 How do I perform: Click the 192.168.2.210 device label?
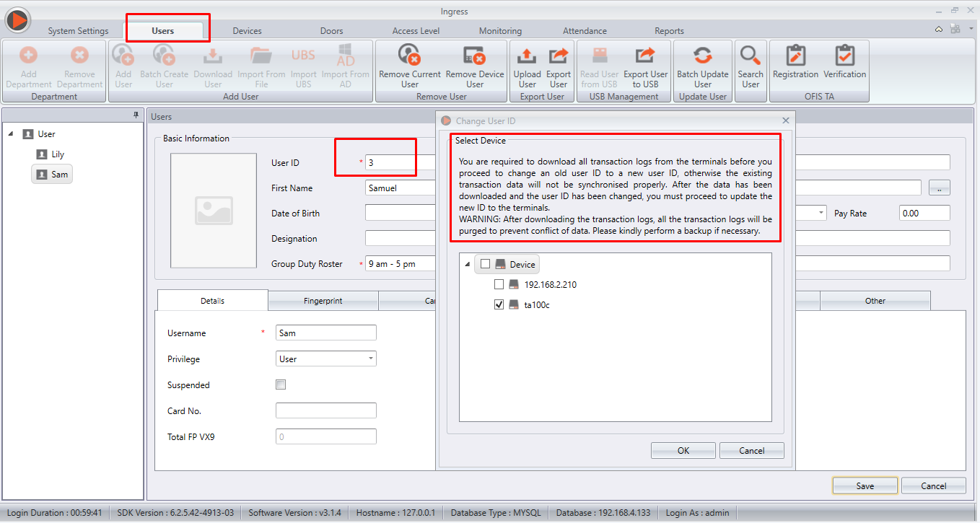551,285
